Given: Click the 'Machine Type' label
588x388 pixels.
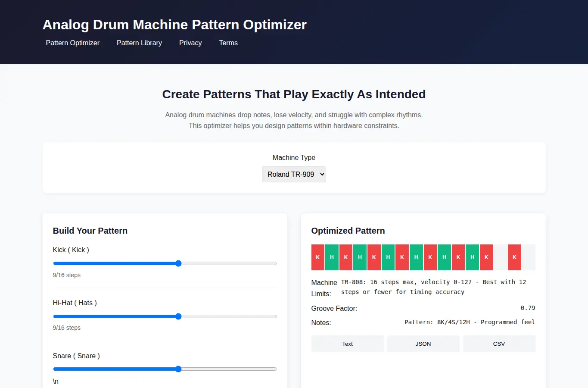Looking at the screenshot, I should click(x=294, y=157).
